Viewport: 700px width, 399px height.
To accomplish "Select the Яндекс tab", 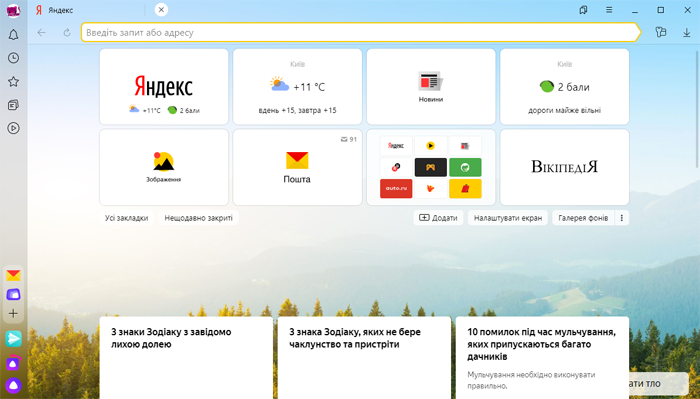I will point(89,10).
